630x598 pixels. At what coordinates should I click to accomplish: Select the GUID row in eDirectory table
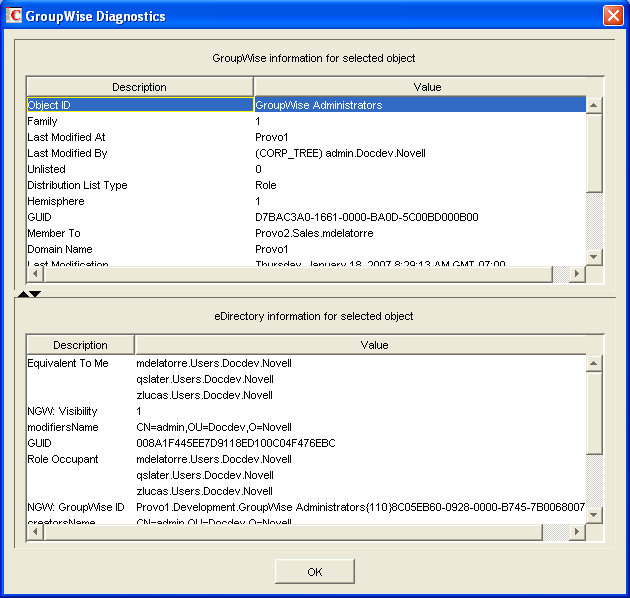click(306, 443)
